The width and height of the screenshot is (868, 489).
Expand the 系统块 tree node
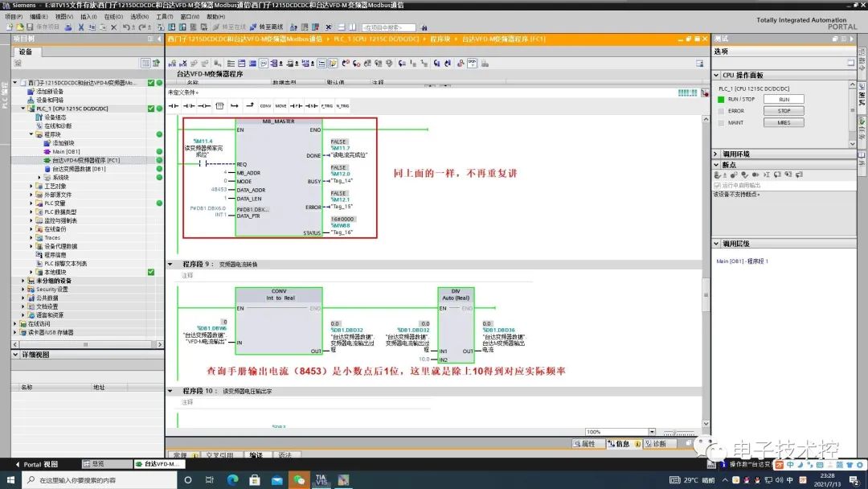coord(39,177)
